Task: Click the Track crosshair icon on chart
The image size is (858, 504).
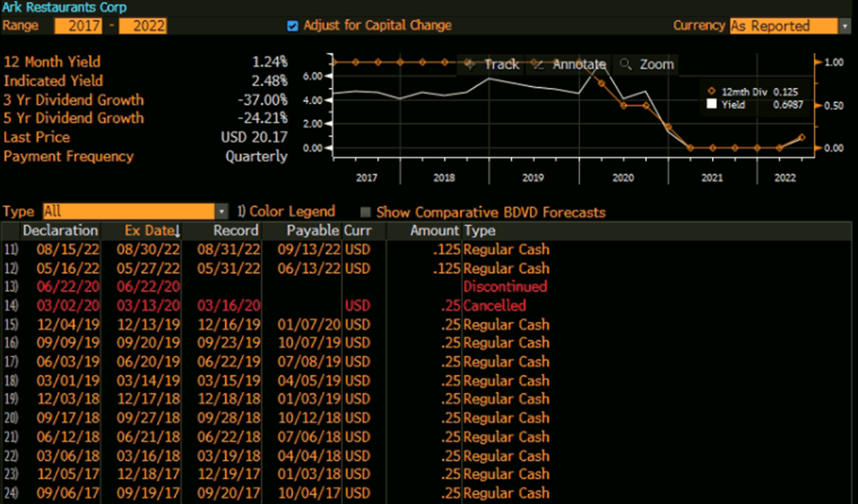Action: (x=468, y=64)
